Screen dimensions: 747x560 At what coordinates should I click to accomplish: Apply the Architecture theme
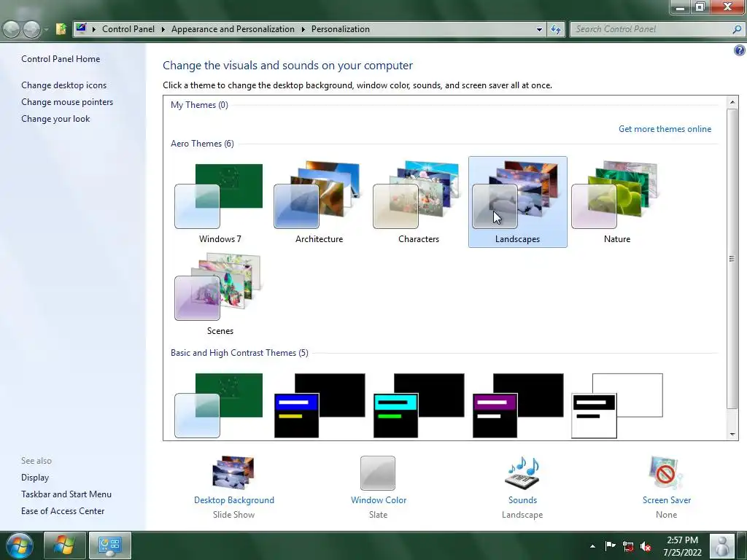pyautogui.click(x=319, y=202)
